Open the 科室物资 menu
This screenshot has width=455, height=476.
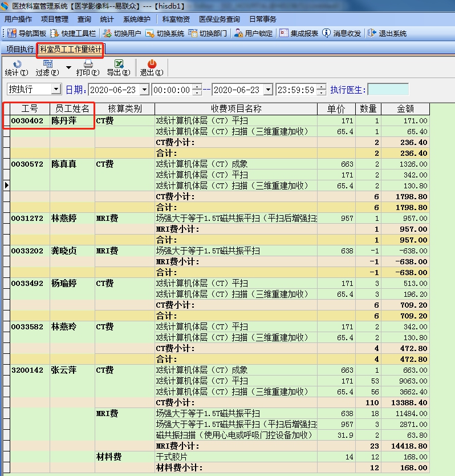click(x=176, y=19)
